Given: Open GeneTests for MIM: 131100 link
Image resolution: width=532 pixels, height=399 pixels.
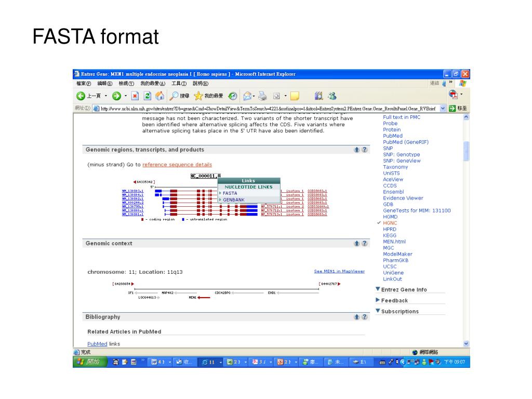Looking at the screenshot, I should pos(417,210).
